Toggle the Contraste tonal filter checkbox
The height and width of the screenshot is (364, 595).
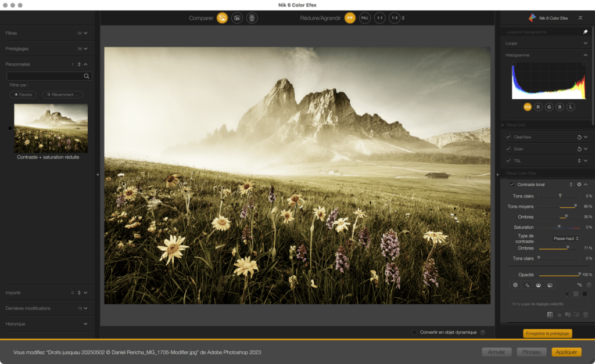pyautogui.click(x=512, y=185)
